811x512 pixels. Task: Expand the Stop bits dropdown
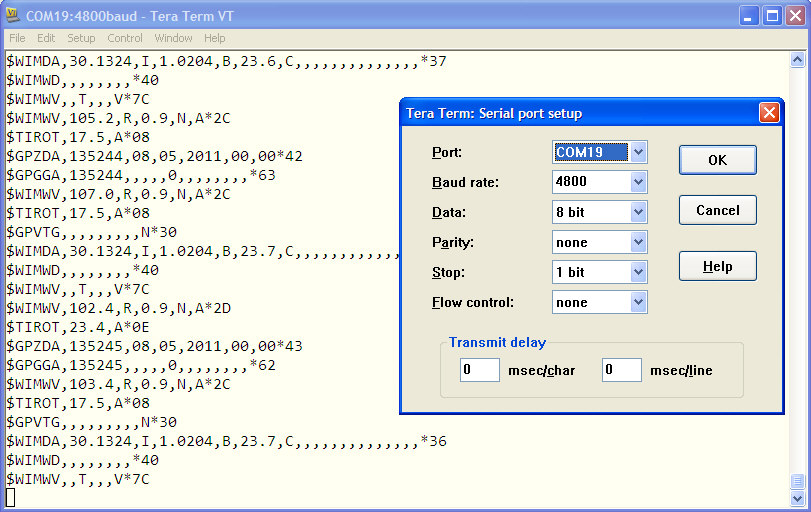pos(638,272)
